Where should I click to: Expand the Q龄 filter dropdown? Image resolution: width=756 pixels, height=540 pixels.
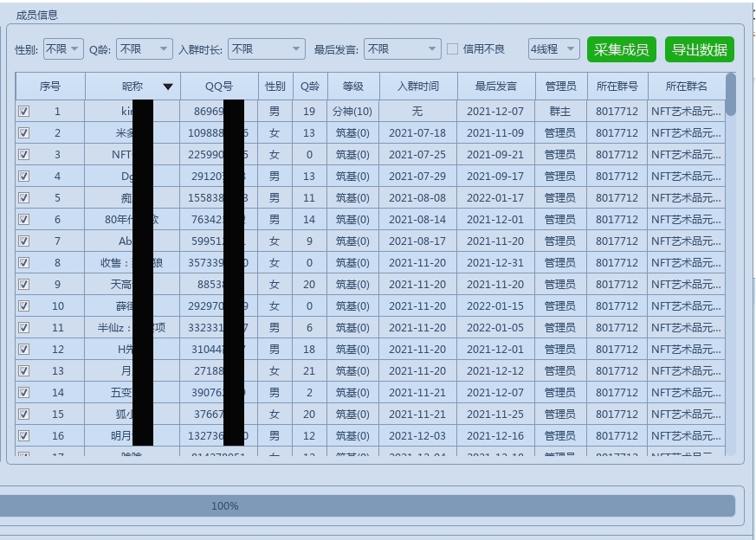pyautogui.click(x=144, y=49)
